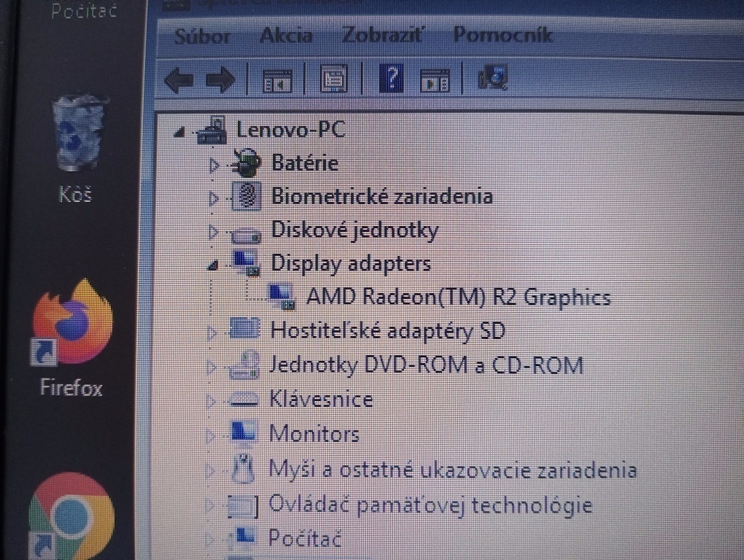744x560 pixels.
Task: Click the Monitors category icon
Action: (x=247, y=432)
